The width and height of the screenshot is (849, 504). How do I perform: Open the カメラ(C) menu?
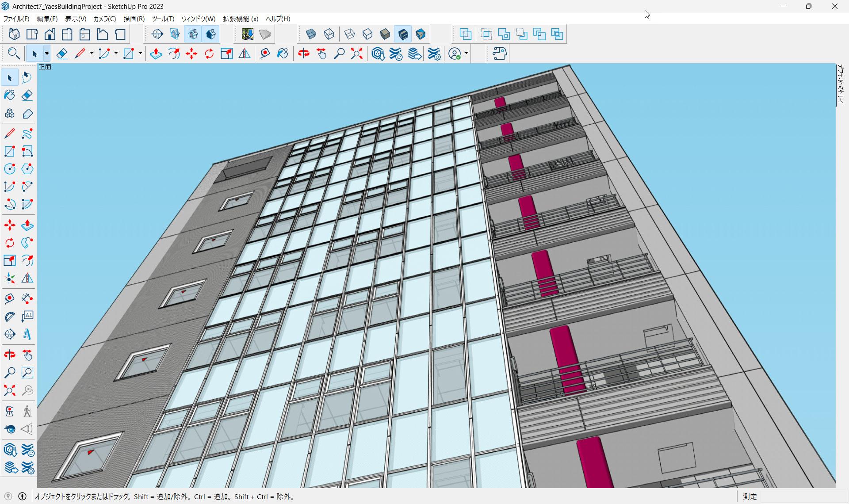coord(104,19)
